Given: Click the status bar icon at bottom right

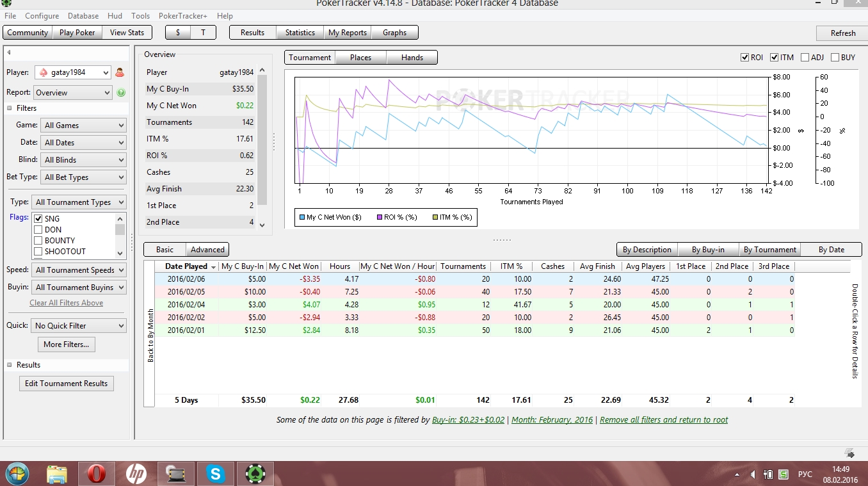Looking at the screenshot, I should click(x=850, y=454).
